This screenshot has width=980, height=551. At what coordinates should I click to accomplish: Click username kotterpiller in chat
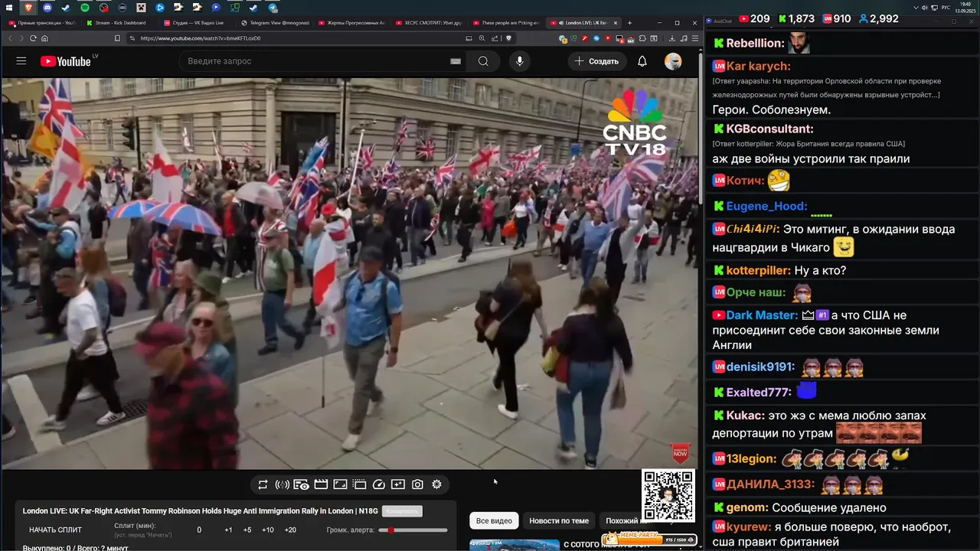click(x=758, y=270)
